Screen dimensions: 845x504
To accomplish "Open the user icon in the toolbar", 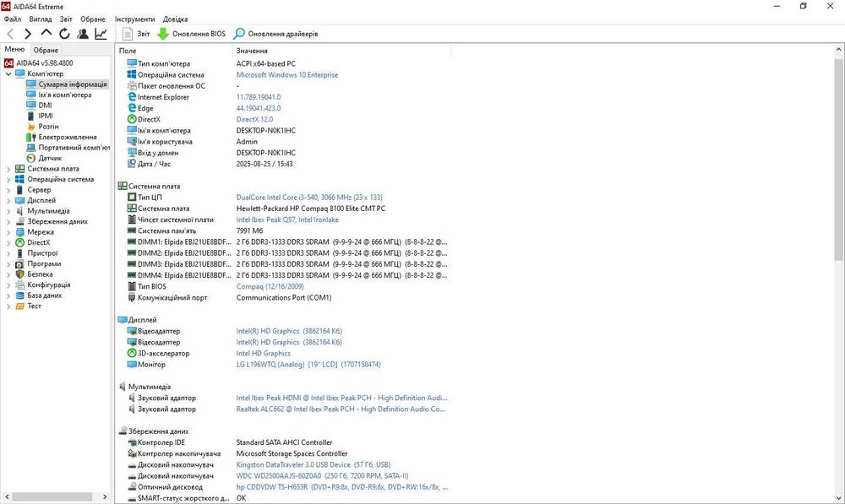I will 83,34.
